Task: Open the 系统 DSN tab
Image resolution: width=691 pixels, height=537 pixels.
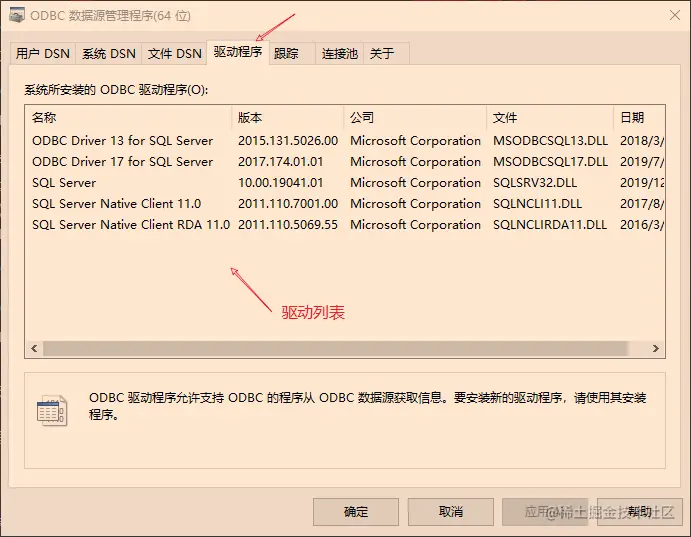Action: [x=108, y=54]
